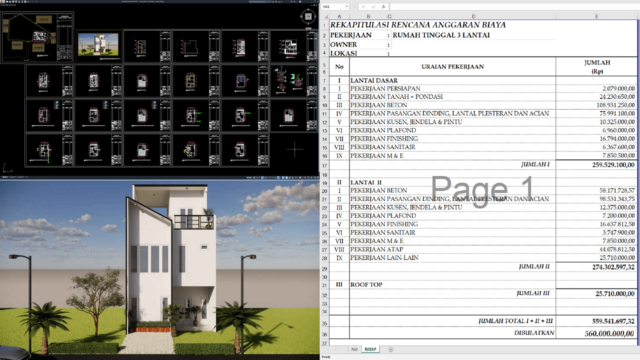Select the 'PEKERJAAN TANAH + PONDASI' cell
640x360 pixels.
pos(396,97)
